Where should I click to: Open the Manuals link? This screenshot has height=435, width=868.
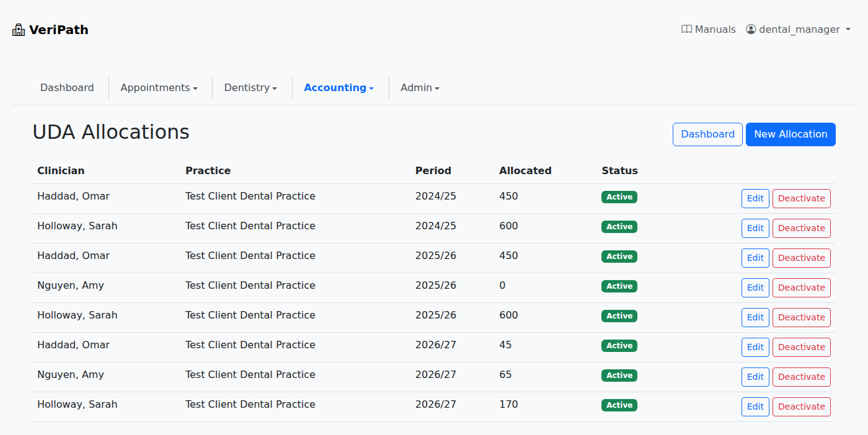(709, 29)
